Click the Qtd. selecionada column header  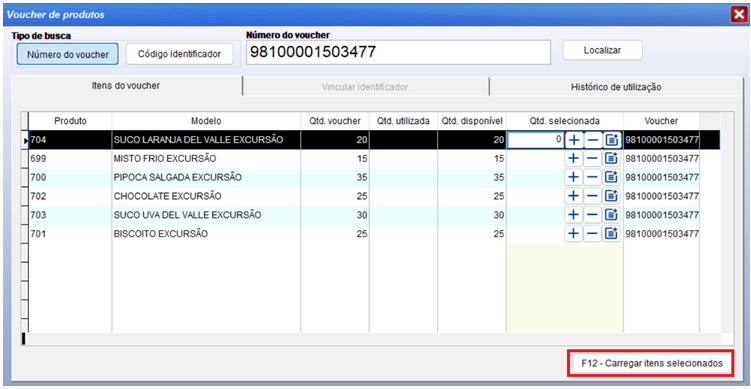[565, 121]
